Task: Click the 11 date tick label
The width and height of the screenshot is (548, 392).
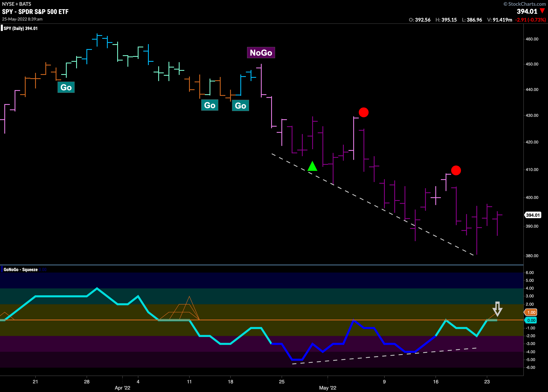Action: click(x=189, y=382)
